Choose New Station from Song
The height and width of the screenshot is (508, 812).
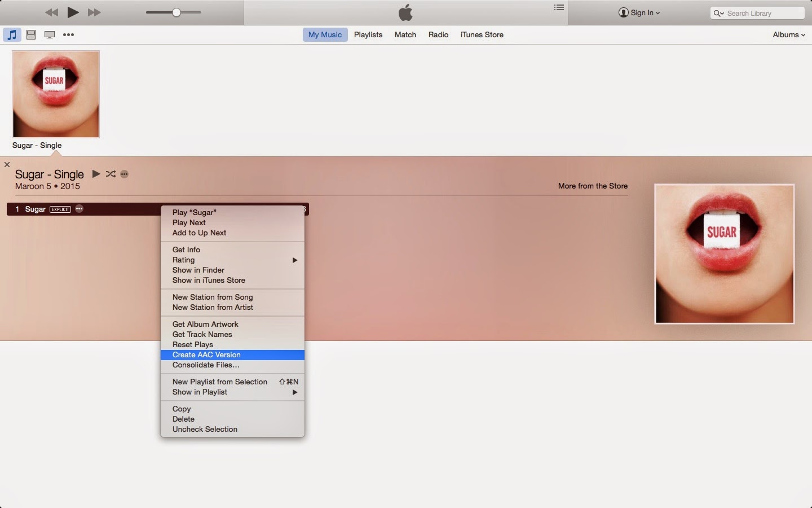232,297
